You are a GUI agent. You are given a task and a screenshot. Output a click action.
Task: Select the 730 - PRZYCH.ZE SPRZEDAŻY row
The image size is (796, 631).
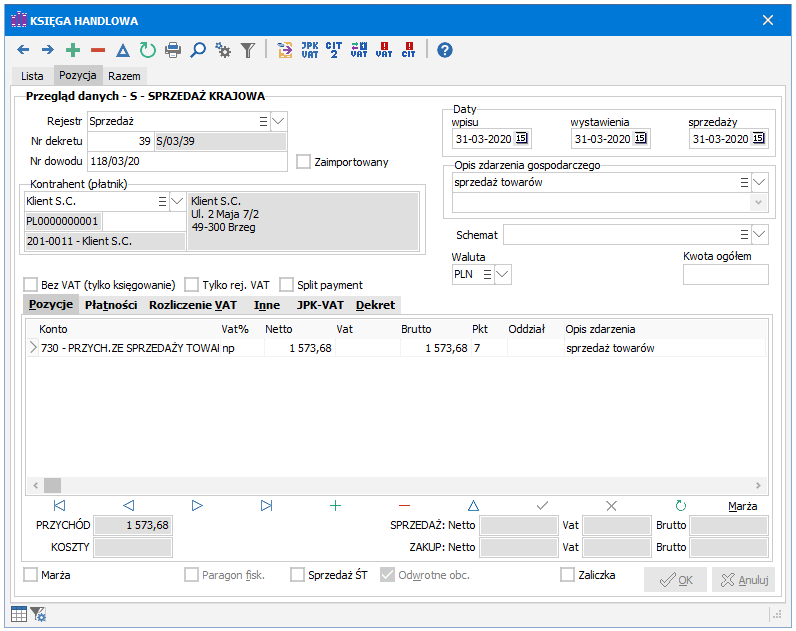coord(396,348)
